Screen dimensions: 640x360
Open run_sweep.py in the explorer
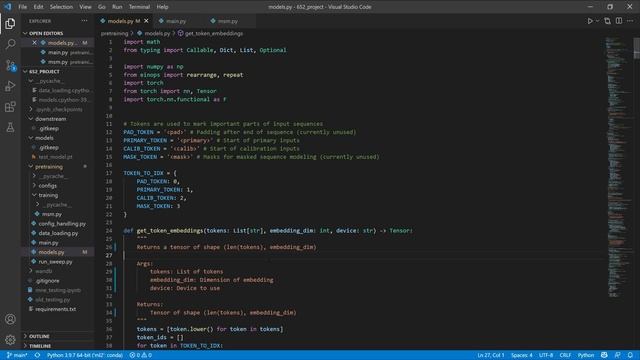pyautogui.click(x=55, y=262)
